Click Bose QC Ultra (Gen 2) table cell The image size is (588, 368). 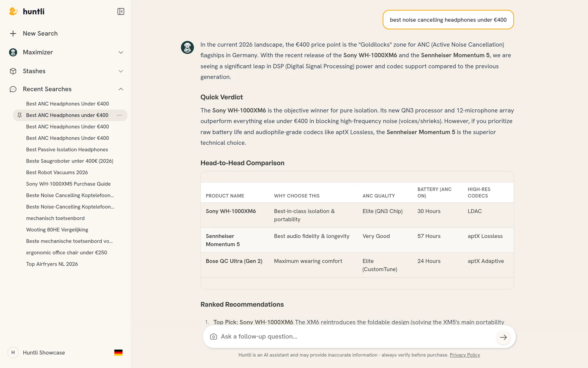(234, 261)
